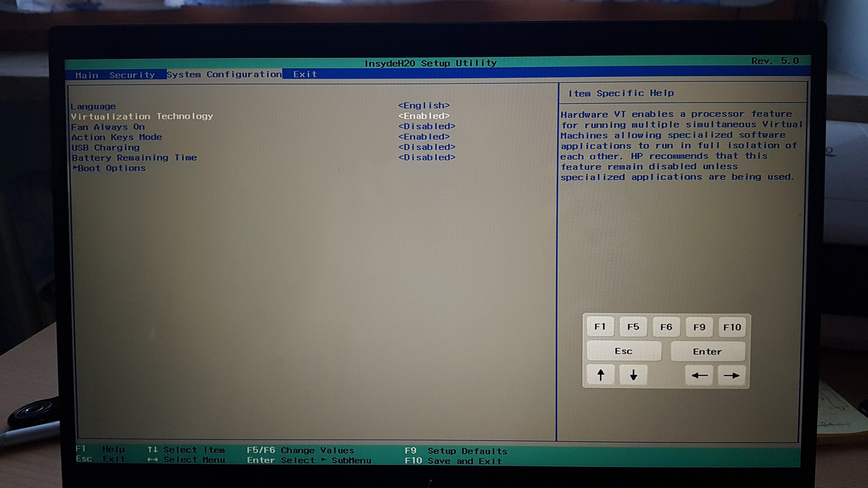
Task: Expand the Boot Options submenu
Action: [111, 168]
